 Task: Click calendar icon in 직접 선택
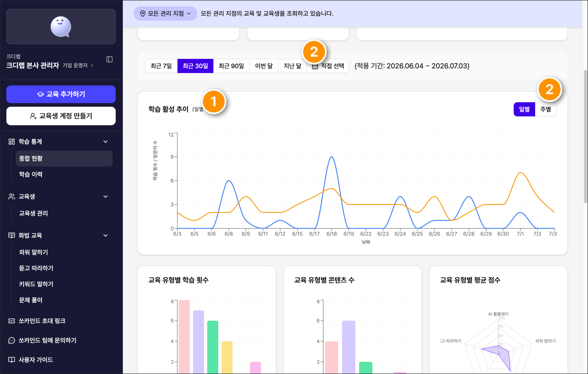pyautogui.click(x=315, y=66)
